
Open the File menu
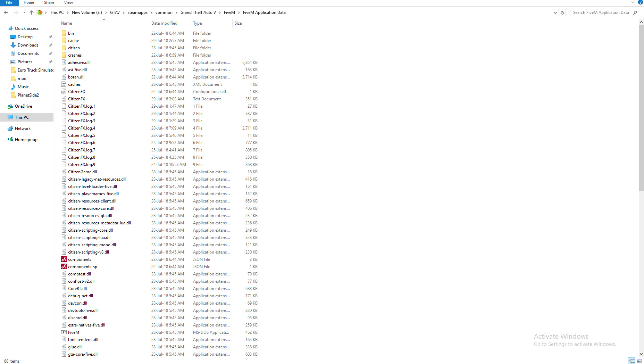(9, 3)
